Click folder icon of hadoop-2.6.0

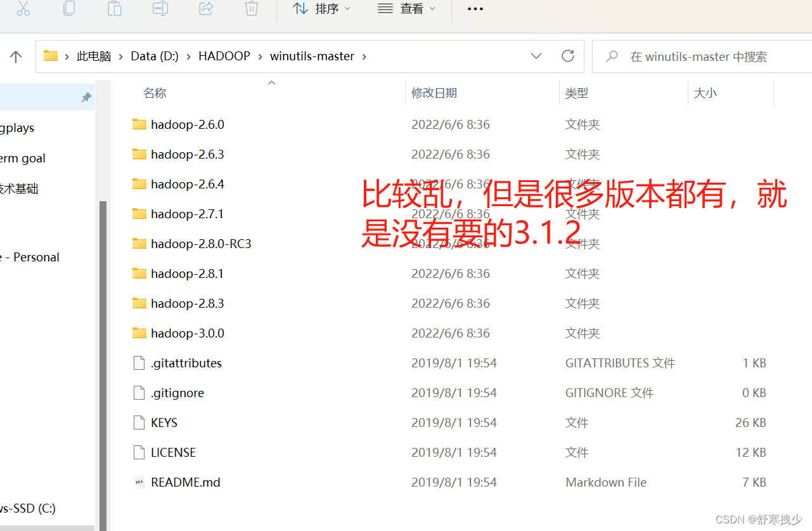[139, 124]
